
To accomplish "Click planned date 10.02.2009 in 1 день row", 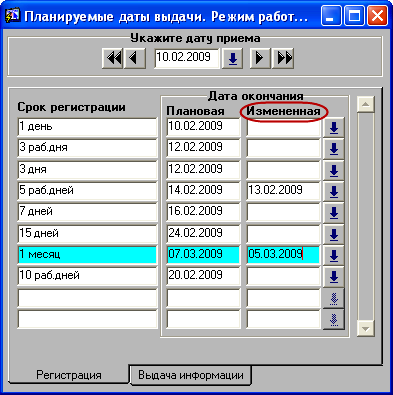I will point(203,127).
